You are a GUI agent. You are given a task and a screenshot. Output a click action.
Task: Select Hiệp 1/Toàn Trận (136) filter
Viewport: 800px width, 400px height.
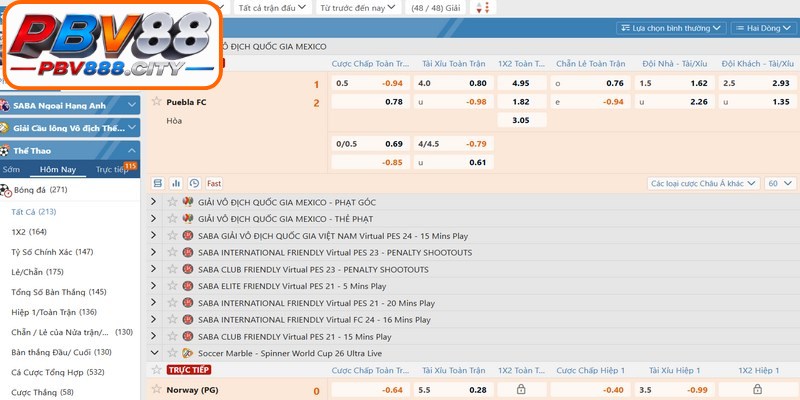(x=54, y=312)
